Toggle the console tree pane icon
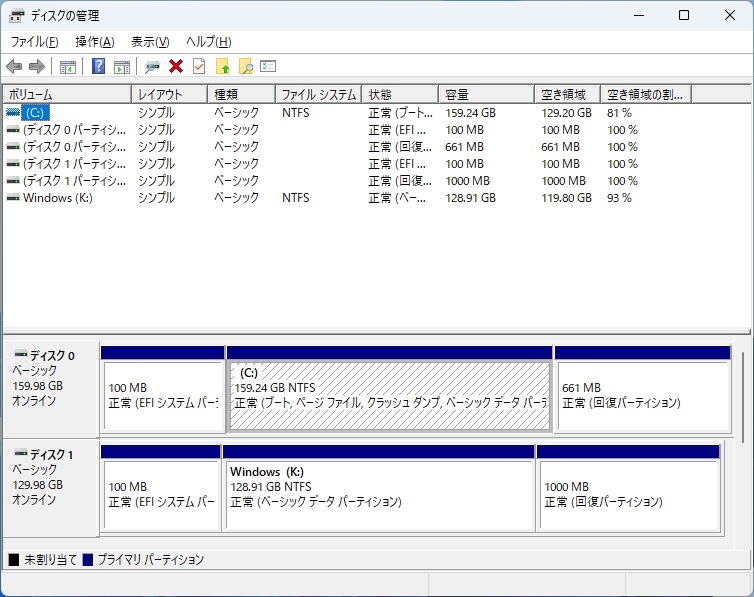This screenshot has width=754, height=597. pyautogui.click(x=68, y=67)
